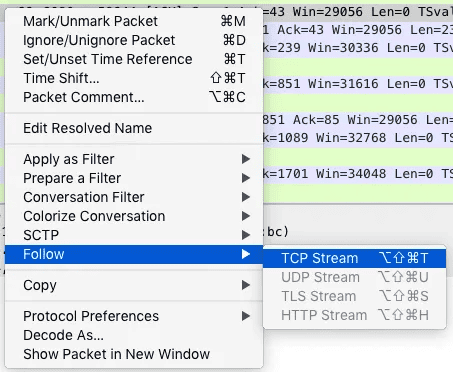Open the Conversation Filter submenu

tap(134, 197)
